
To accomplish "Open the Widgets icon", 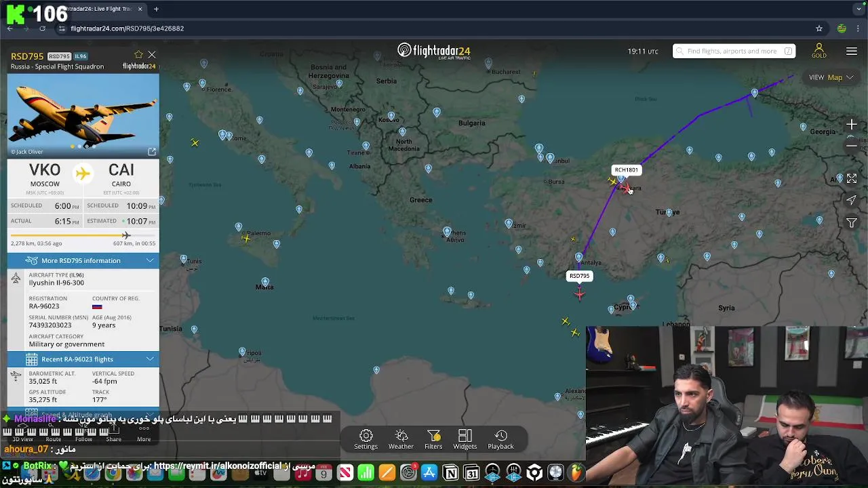I will coord(465,439).
